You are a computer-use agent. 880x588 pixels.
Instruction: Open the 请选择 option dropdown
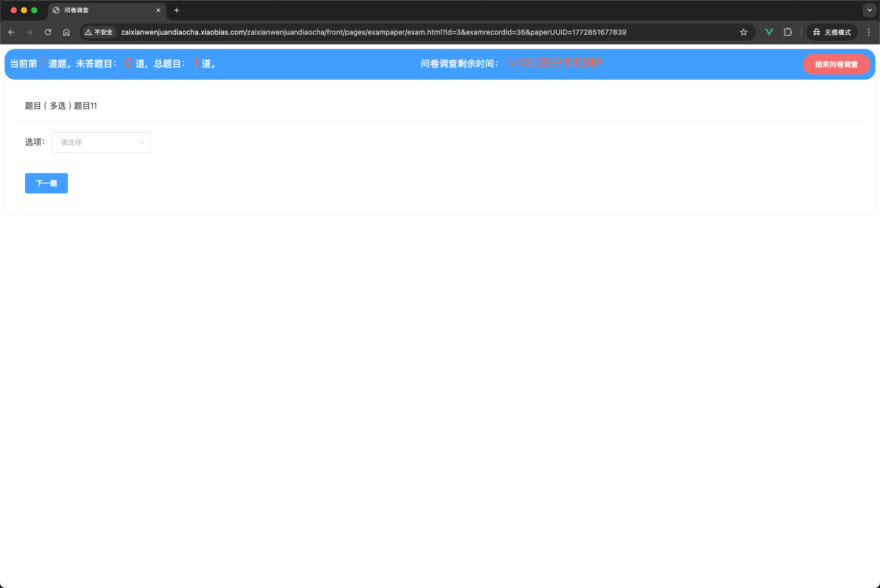(x=101, y=142)
